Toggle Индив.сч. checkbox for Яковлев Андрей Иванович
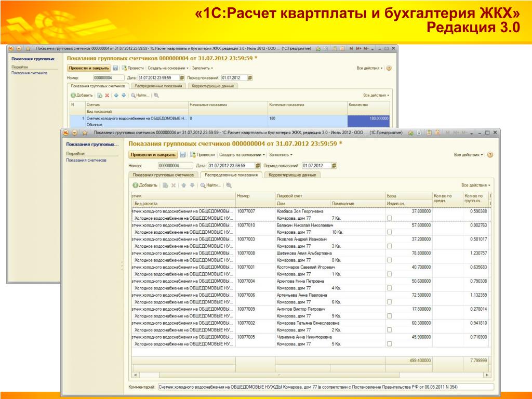Screen dimensions: 532x399 pyautogui.click(x=390, y=246)
